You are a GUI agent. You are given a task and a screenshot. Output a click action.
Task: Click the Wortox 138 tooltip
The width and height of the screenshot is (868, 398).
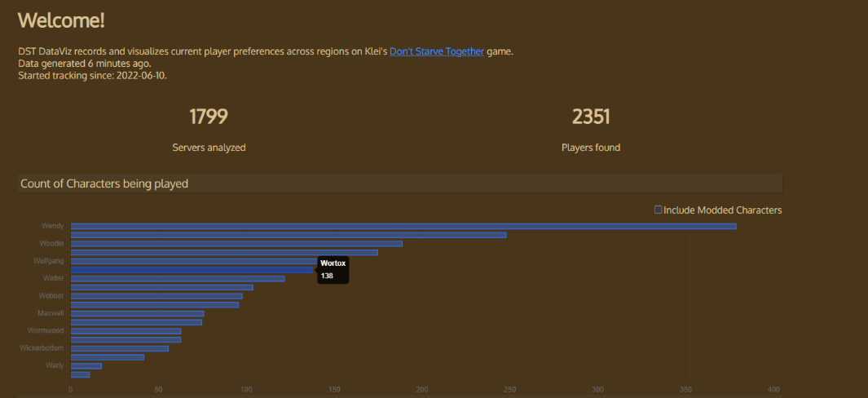tap(333, 270)
